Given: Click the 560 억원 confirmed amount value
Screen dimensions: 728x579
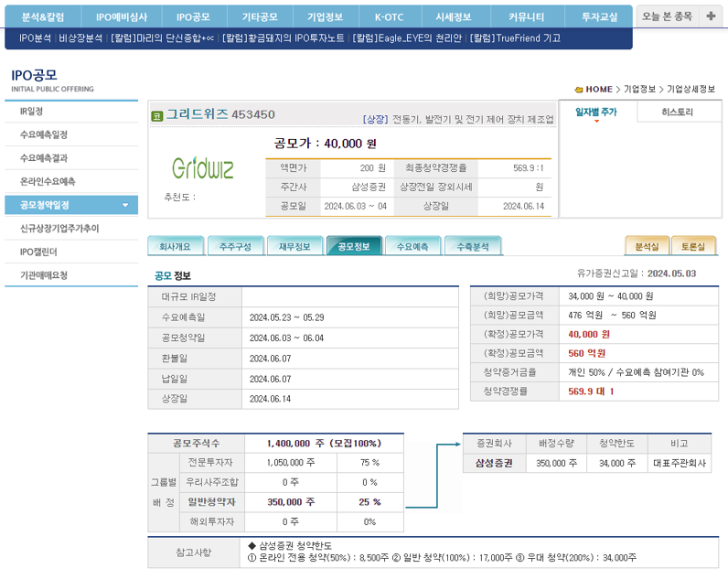Looking at the screenshot, I should (587, 353).
